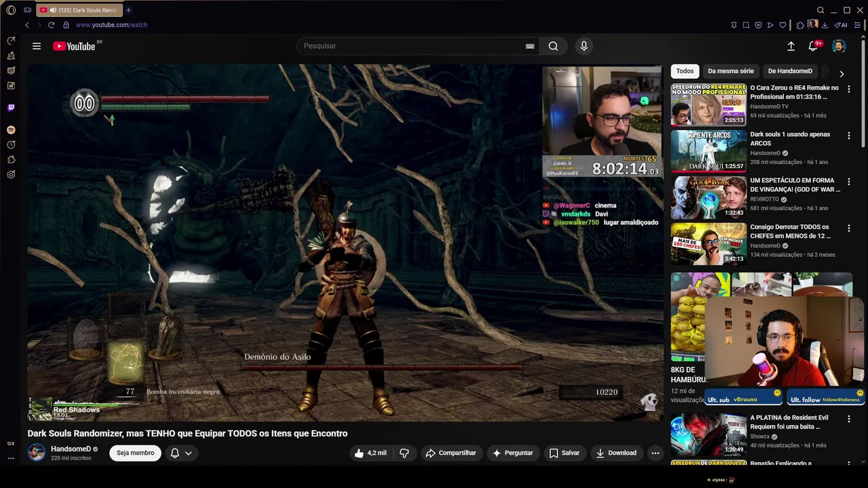Open Dark souls 1 usando apenas ARCOS video

(709, 150)
